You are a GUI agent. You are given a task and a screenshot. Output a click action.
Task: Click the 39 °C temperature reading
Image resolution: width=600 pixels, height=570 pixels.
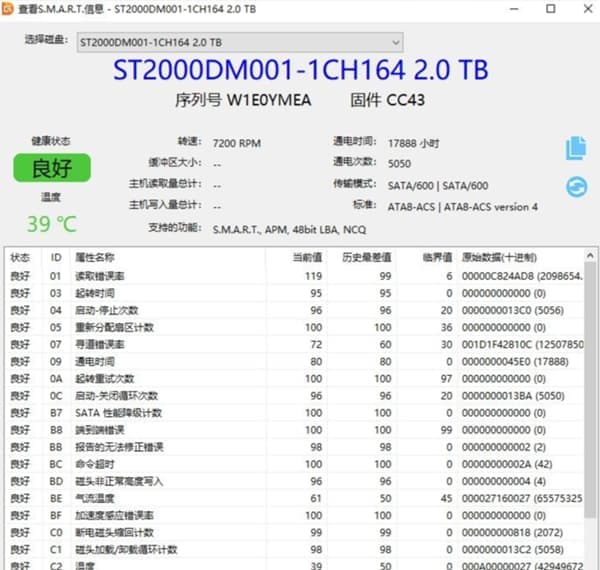(51, 224)
